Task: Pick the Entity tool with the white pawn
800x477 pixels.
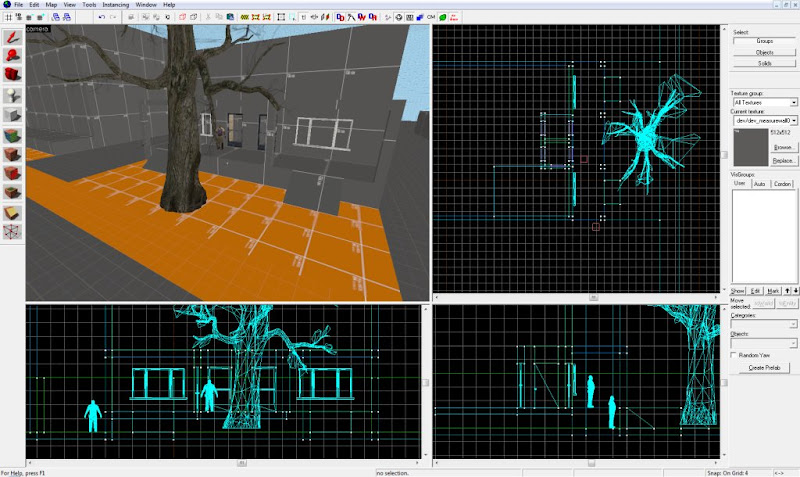Action: click(x=12, y=95)
